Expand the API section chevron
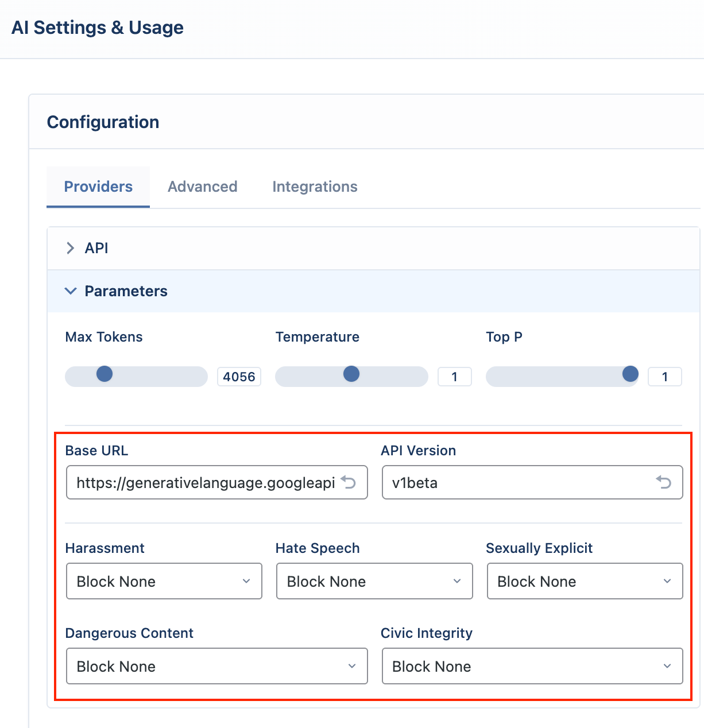 coord(70,248)
